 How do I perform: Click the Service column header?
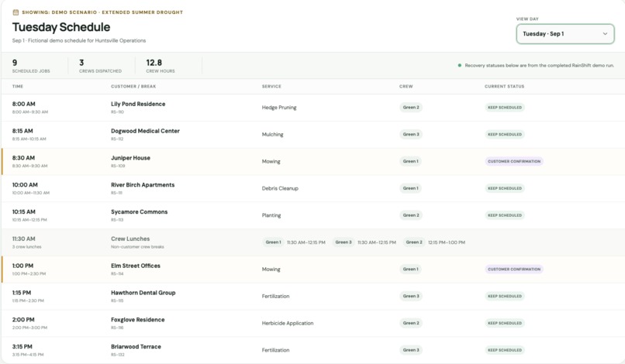(x=271, y=87)
